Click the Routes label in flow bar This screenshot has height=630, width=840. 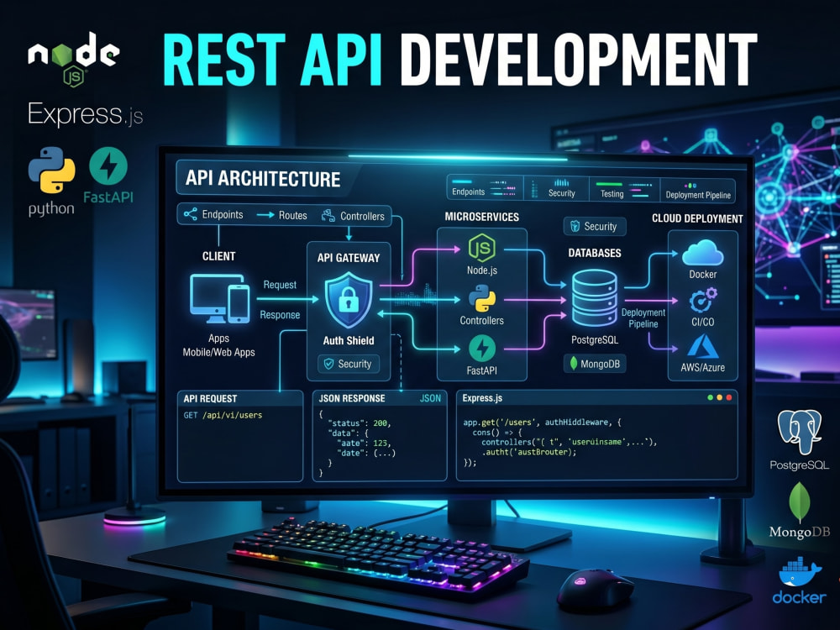(x=292, y=215)
